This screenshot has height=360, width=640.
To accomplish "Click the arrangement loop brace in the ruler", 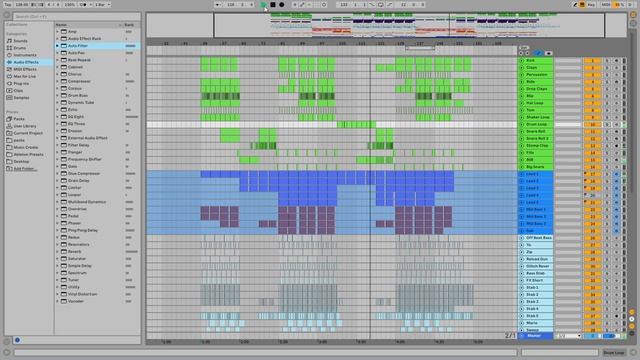I will pos(420,48).
